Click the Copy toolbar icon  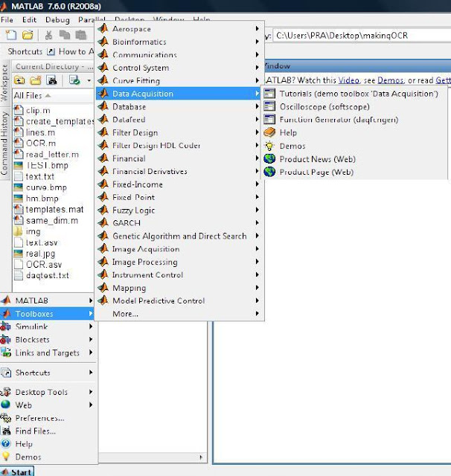pos(65,35)
